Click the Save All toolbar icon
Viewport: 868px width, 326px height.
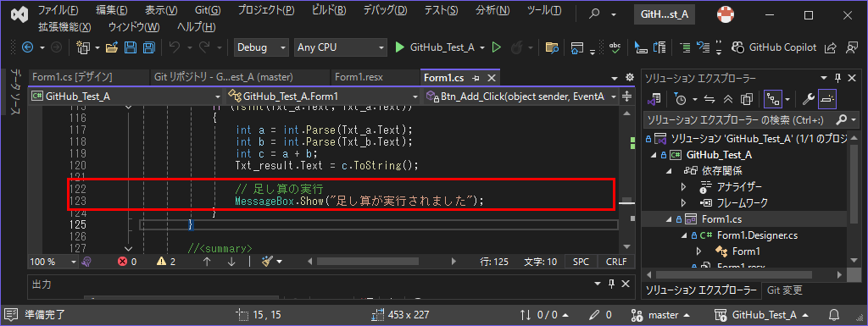(148, 47)
